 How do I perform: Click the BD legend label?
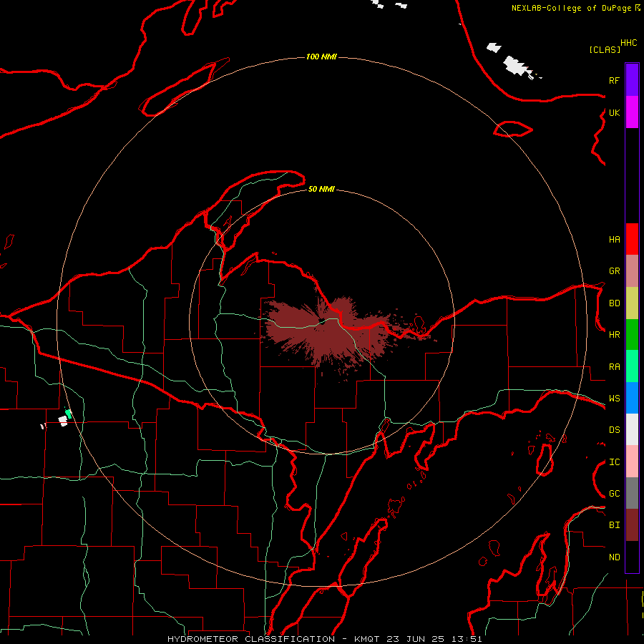pos(614,303)
